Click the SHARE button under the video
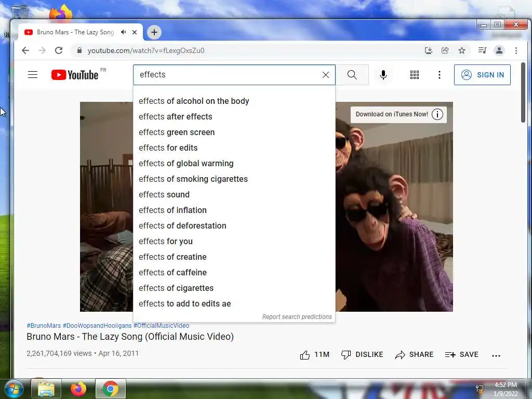 click(414, 354)
